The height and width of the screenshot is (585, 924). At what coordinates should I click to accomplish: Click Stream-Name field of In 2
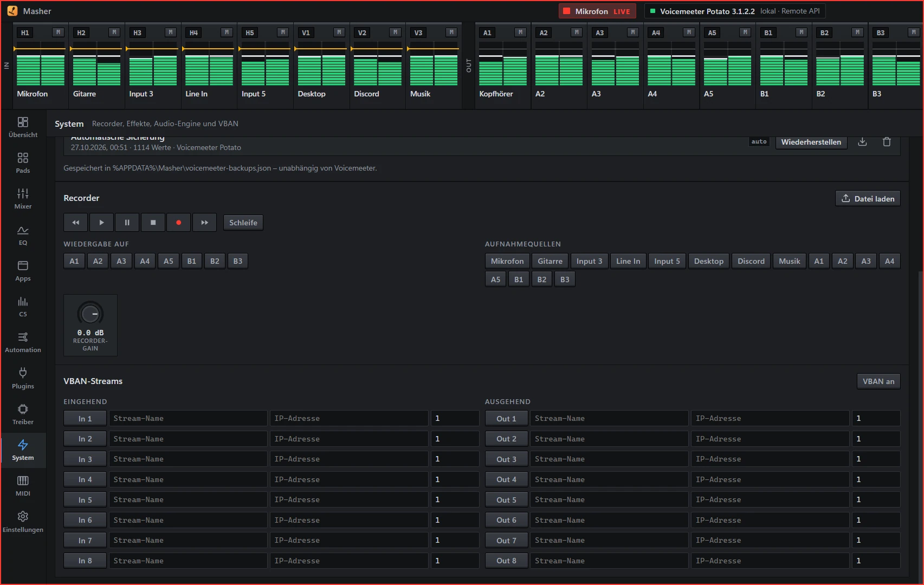pyautogui.click(x=188, y=439)
